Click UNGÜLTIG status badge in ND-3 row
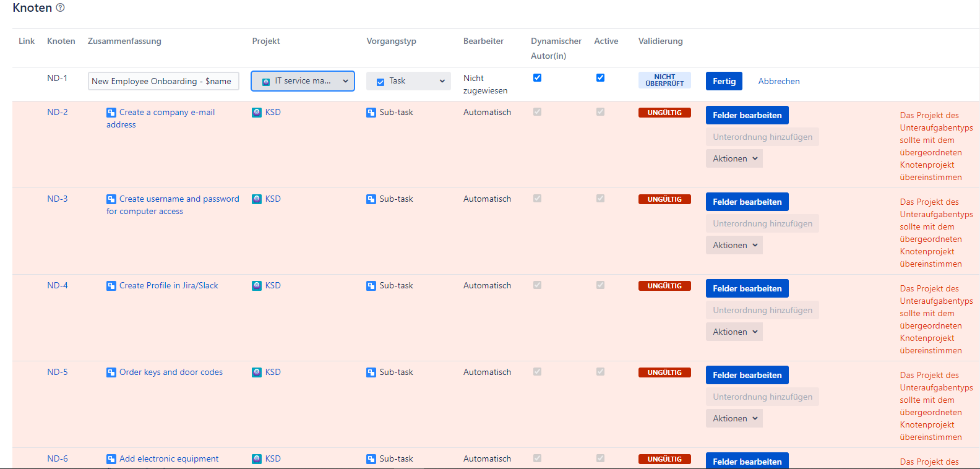 pyautogui.click(x=664, y=199)
